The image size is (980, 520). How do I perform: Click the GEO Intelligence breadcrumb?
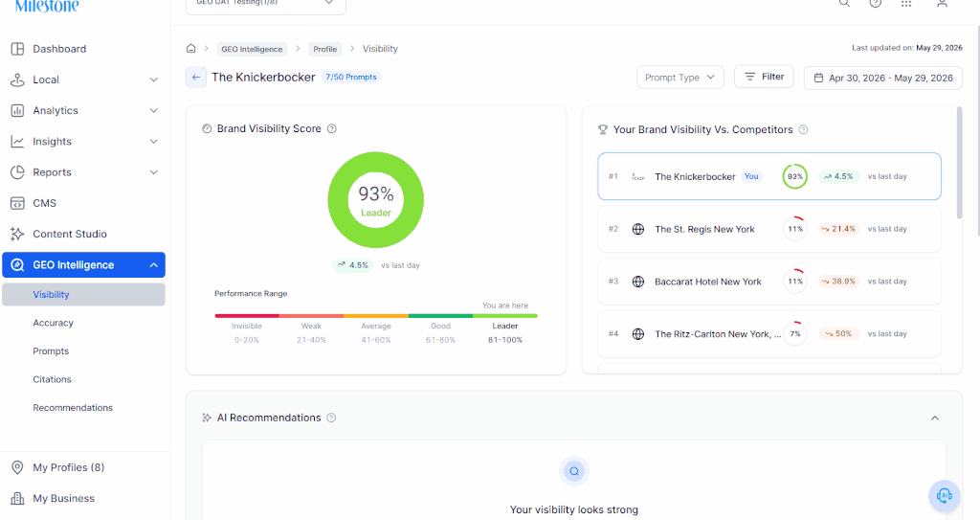(252, 49)
